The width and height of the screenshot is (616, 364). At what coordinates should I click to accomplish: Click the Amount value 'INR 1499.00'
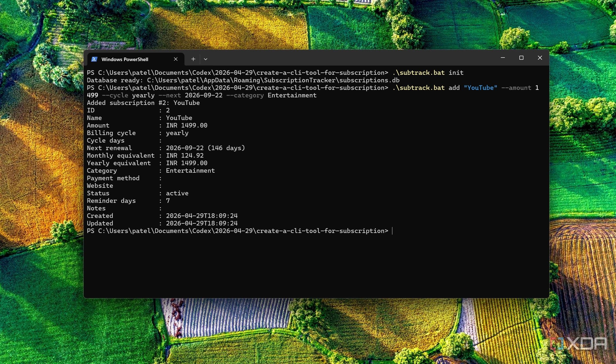(186, 125)
